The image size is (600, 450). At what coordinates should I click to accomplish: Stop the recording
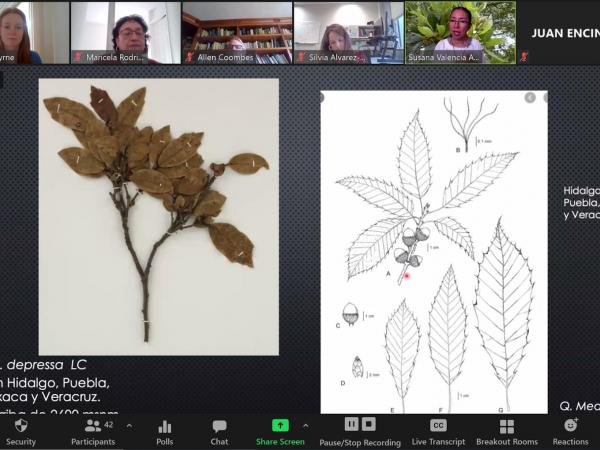point(369,424)
